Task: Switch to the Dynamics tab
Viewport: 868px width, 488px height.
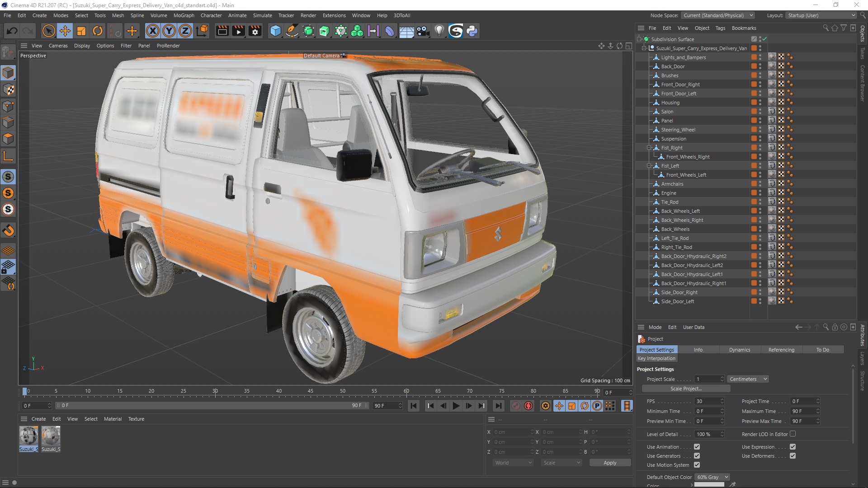Action: 740,350
